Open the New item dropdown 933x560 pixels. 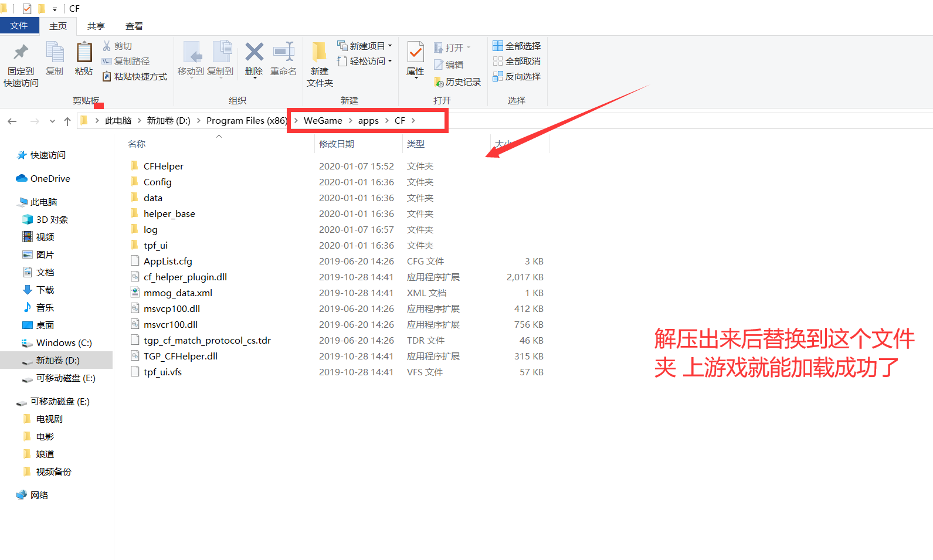364,46
